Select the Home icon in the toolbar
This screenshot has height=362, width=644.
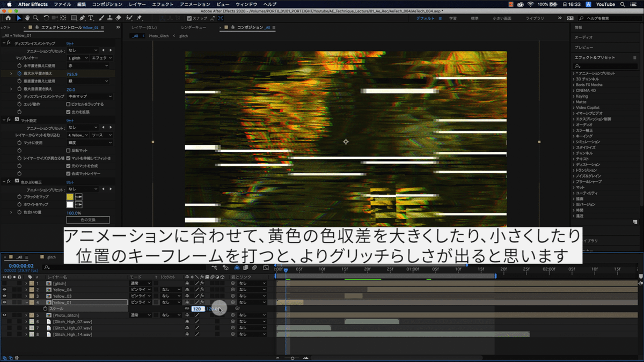(8, 18)
